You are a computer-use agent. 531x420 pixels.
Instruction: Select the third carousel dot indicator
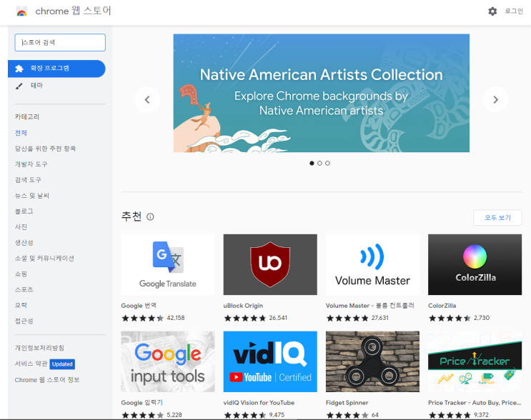click(x=327, y=164)
